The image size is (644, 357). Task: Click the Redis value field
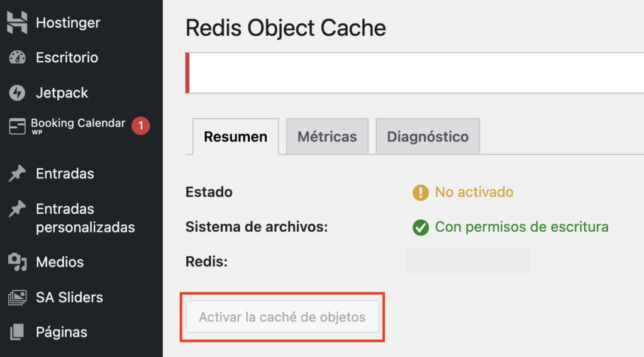tap(467, 261)
